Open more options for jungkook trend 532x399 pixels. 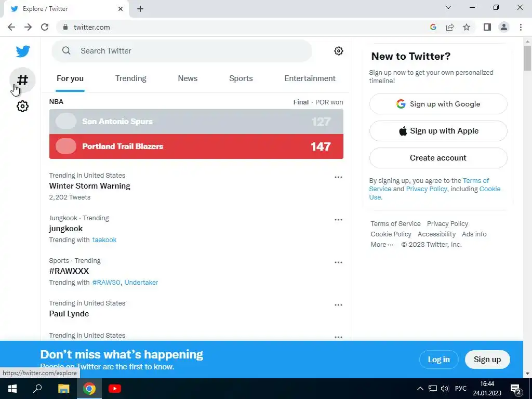[338, 220]
